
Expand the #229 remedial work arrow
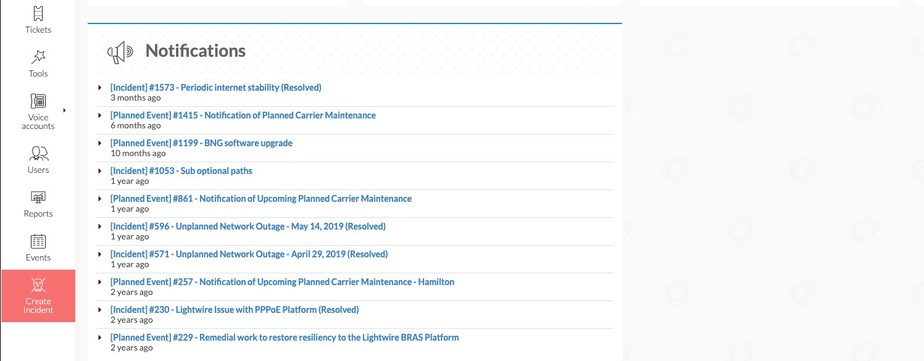point(100,337)
